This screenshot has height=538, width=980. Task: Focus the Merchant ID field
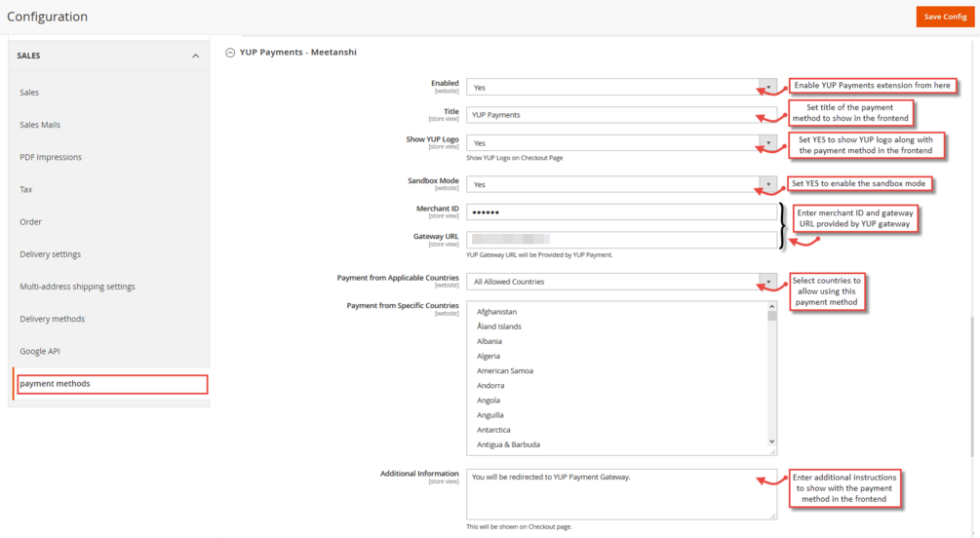point(621,212)
